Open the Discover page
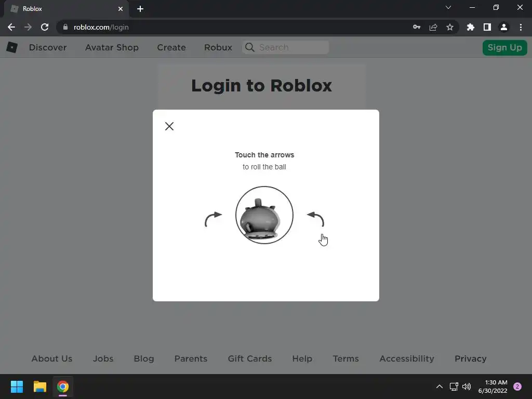This screenshot has height=399, width=532. tap(48, 47)
